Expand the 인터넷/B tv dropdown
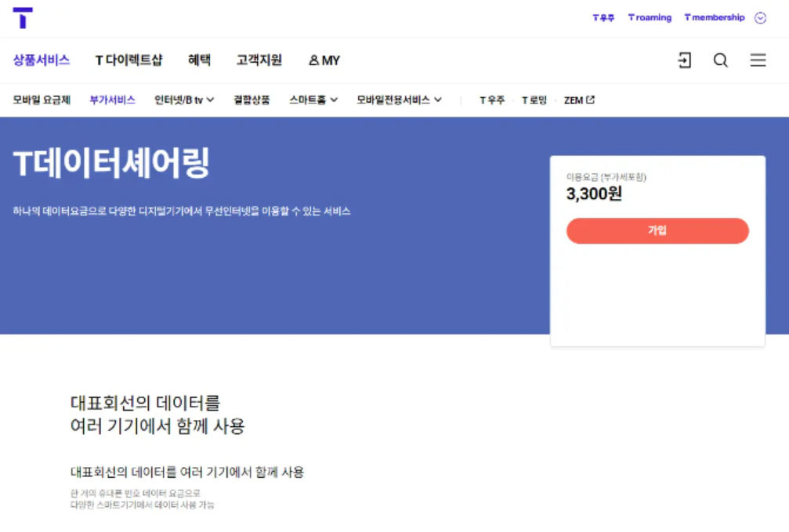The height and width of the screenshot is (532, 789). [x=184, y=100]
